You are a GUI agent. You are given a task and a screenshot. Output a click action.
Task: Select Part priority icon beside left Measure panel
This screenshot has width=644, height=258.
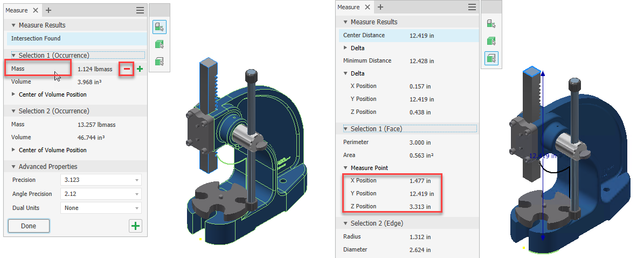(160, 44)
